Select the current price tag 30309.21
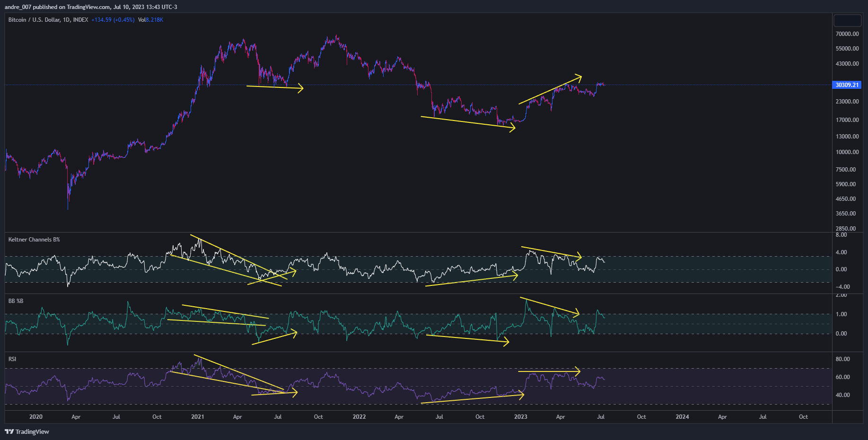The image size is (868, 440). [847, 85]
